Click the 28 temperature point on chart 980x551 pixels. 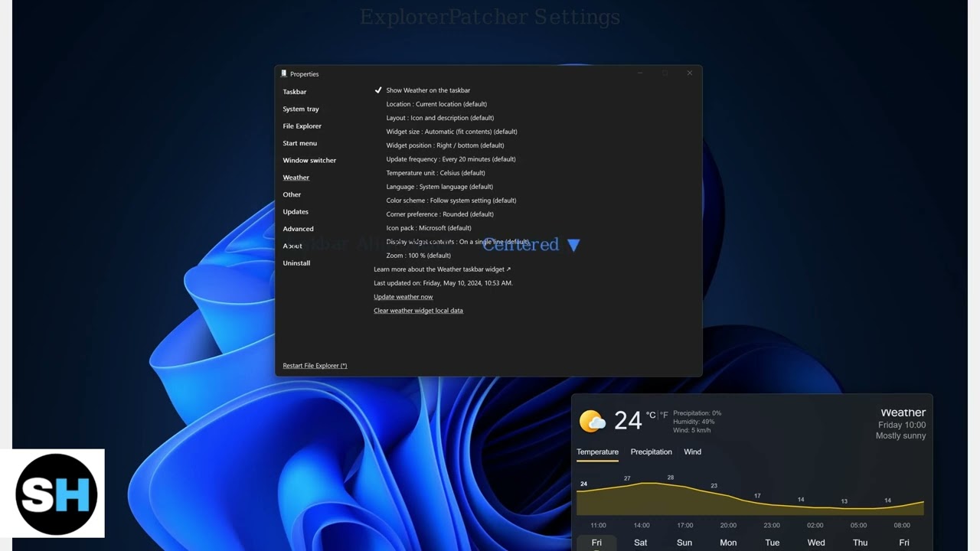pyautogui.click(x=670, y=478)
